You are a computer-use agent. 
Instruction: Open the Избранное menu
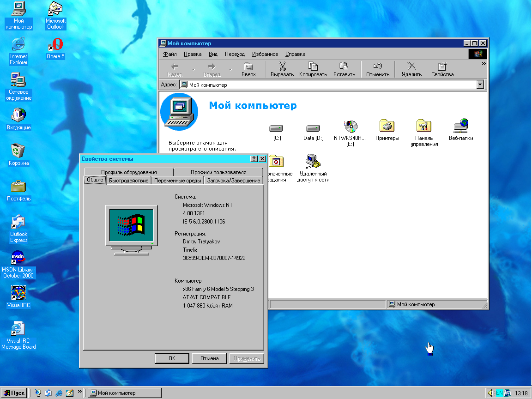pyautogui.click(x=265, y=54)
